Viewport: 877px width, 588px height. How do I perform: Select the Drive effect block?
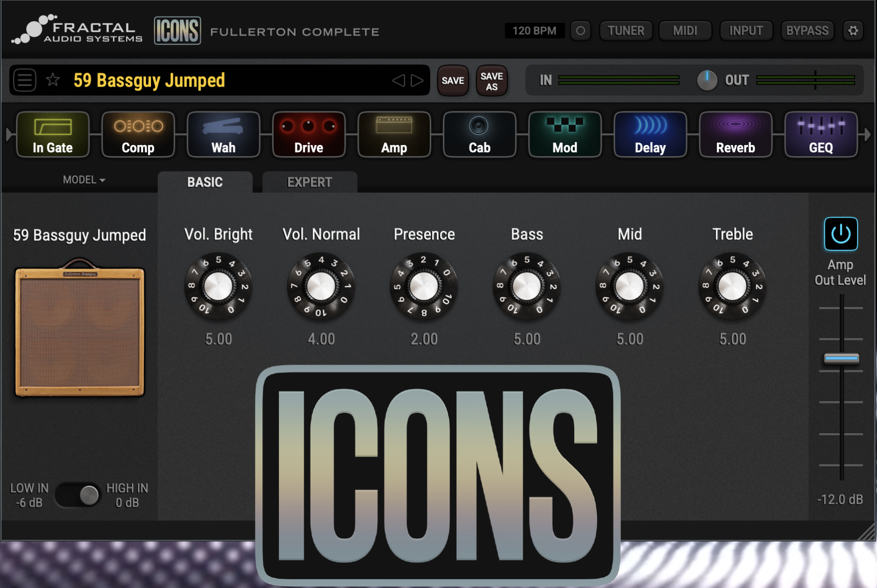point(309,135)
